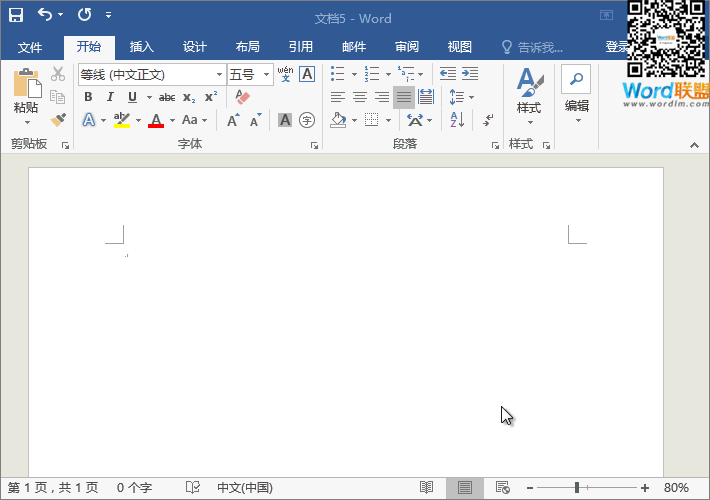The image size is (710, 500).
Task: Click the Shading paint bucket icon
Action: [x=338, y=120]
